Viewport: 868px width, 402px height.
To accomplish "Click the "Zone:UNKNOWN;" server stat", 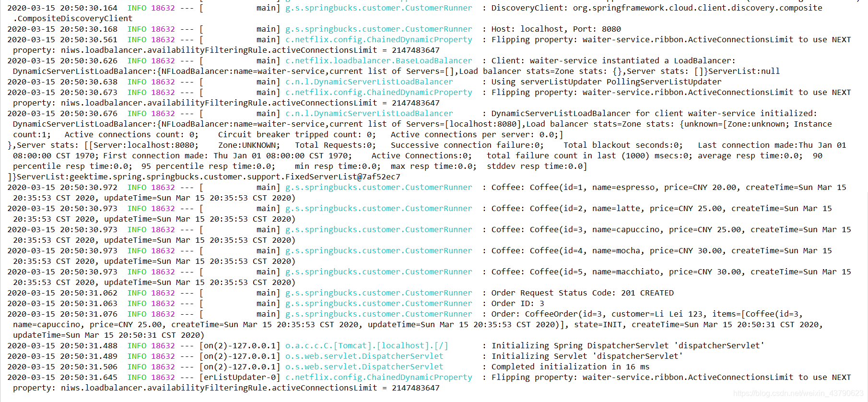I will point(249,145).
